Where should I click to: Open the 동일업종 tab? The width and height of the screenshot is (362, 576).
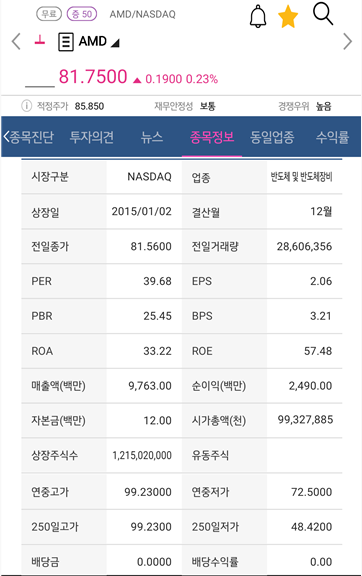272,137
